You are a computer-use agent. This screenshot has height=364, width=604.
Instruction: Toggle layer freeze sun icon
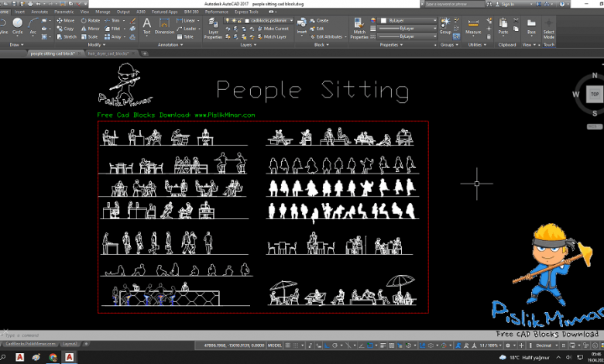point(233,20)
